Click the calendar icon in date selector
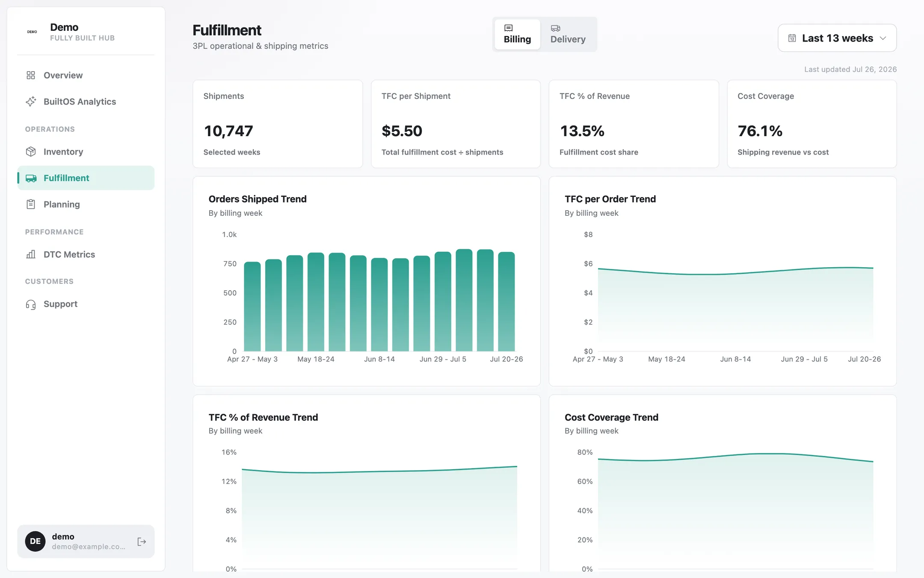This screenshot has width=924, height=578. 792,38
